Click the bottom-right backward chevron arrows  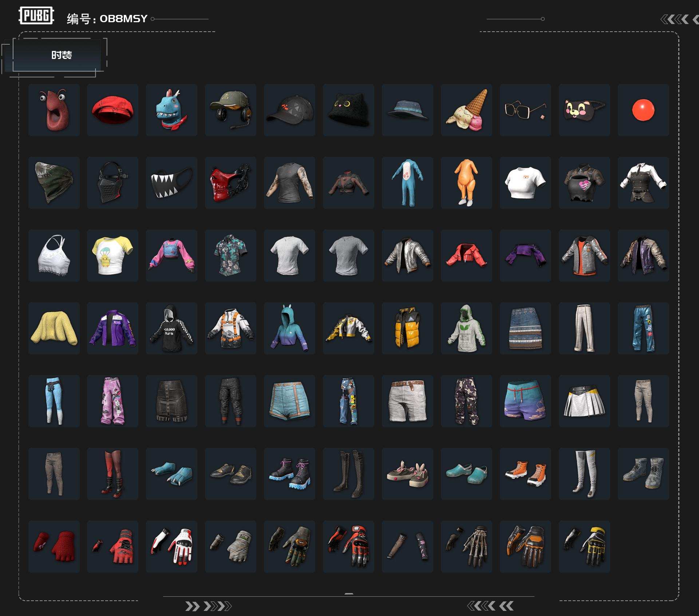[x=490, y=606]
